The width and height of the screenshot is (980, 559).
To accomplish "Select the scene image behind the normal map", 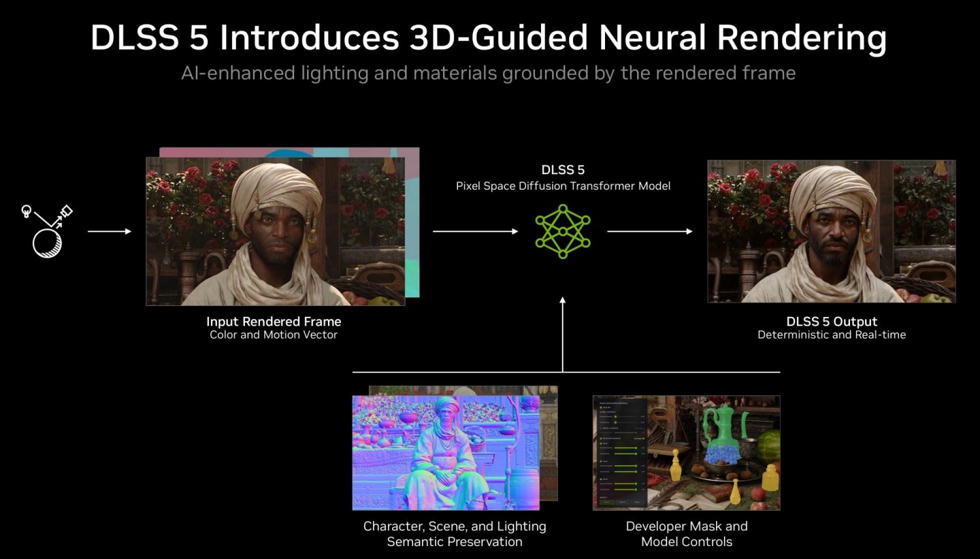I will 549,442.
